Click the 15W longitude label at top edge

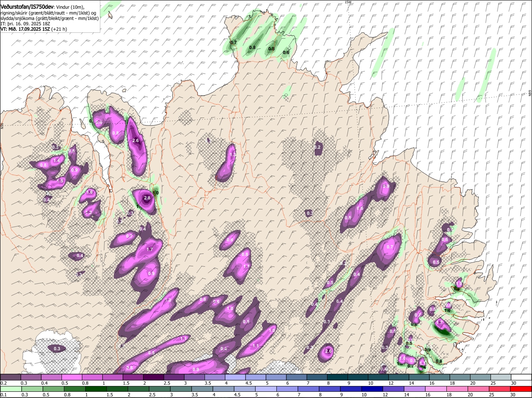(348, 2)
